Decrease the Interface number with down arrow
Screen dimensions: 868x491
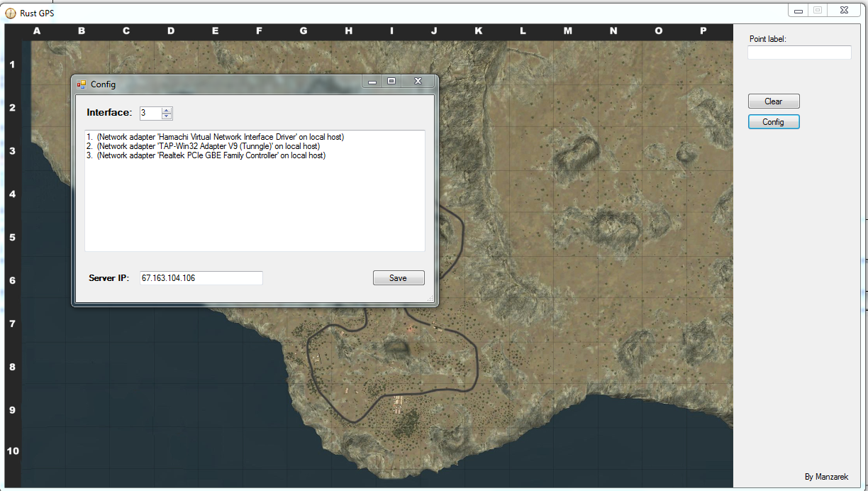point(167,116)
